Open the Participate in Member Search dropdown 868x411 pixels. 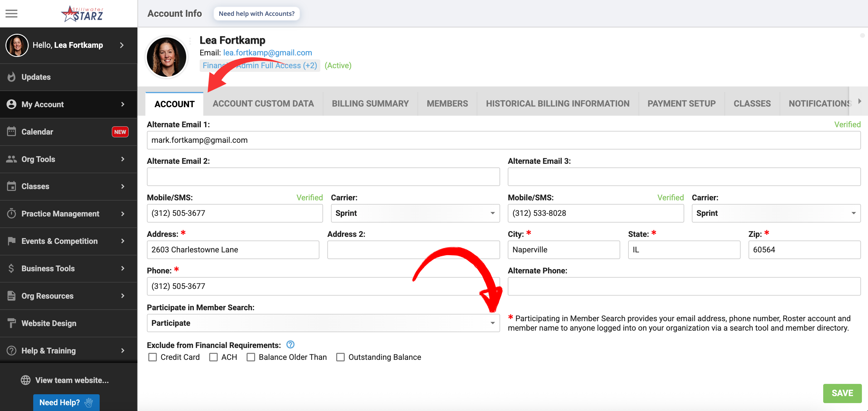(323, 323)
